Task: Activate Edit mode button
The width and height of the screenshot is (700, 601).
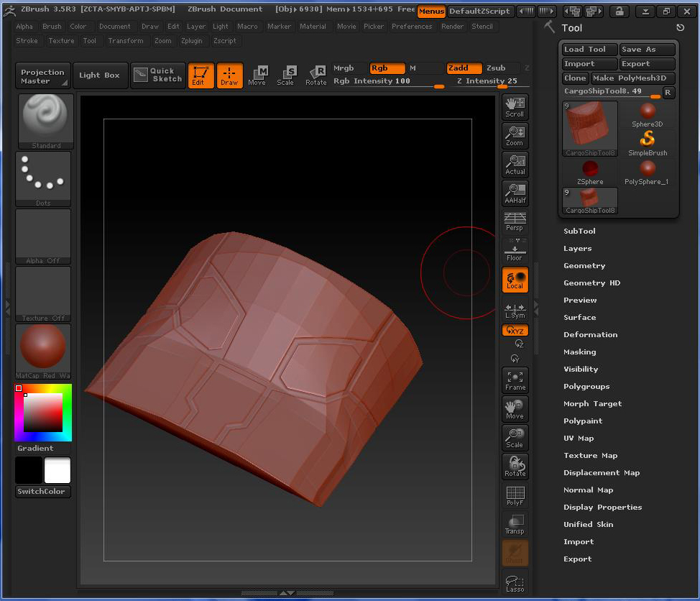Action: tap(201, 75)
